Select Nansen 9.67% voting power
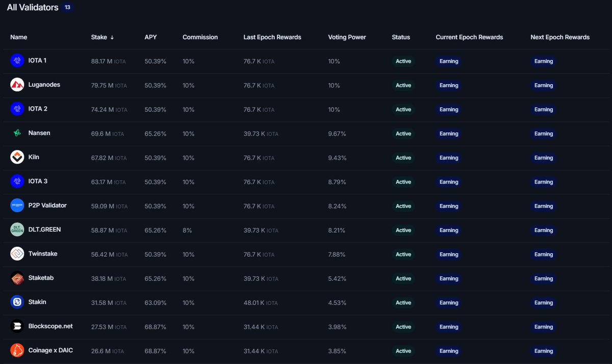This screenshot has width=612, height=364. [337, 134]
